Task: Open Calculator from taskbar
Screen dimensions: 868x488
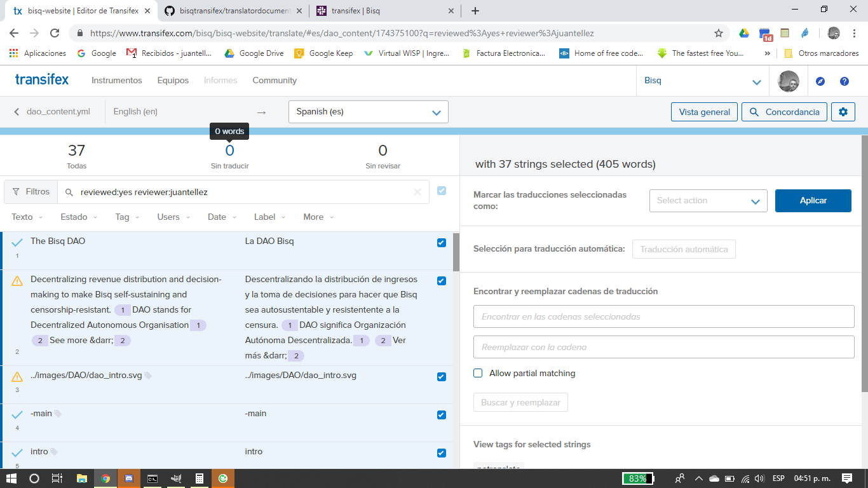Action: 200,478
